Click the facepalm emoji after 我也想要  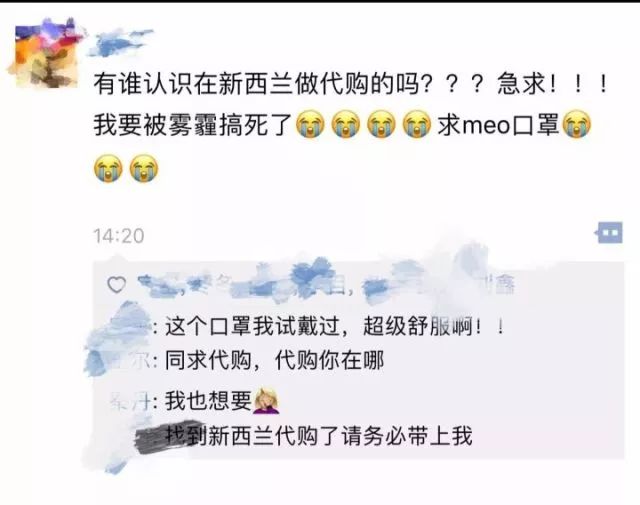(x=266, y=401)
